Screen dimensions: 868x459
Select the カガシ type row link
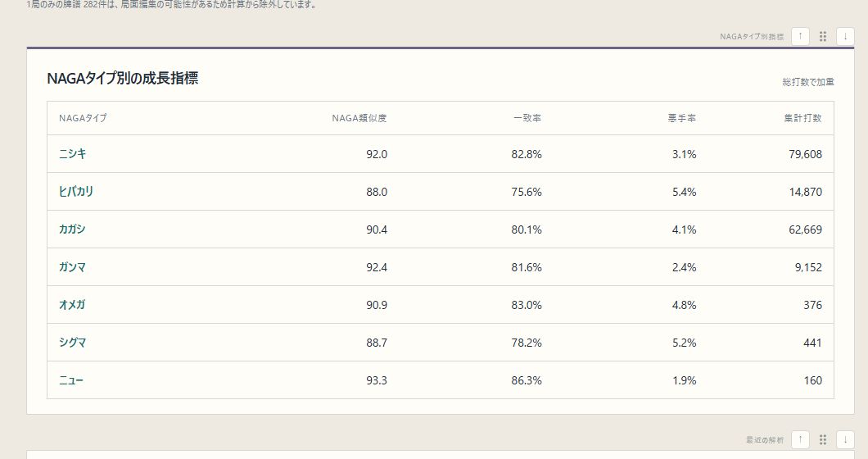coord(72,229)
